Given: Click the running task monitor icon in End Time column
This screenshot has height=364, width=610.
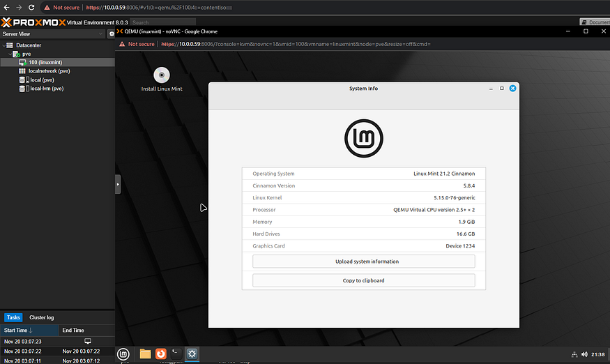Looking at the screenshot, I should tap(88, 341).
